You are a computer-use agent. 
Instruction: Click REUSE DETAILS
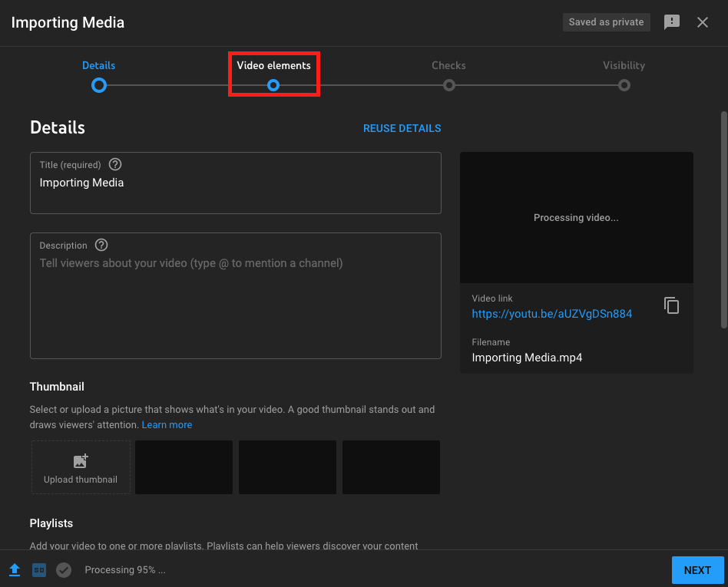coord(402,129)
